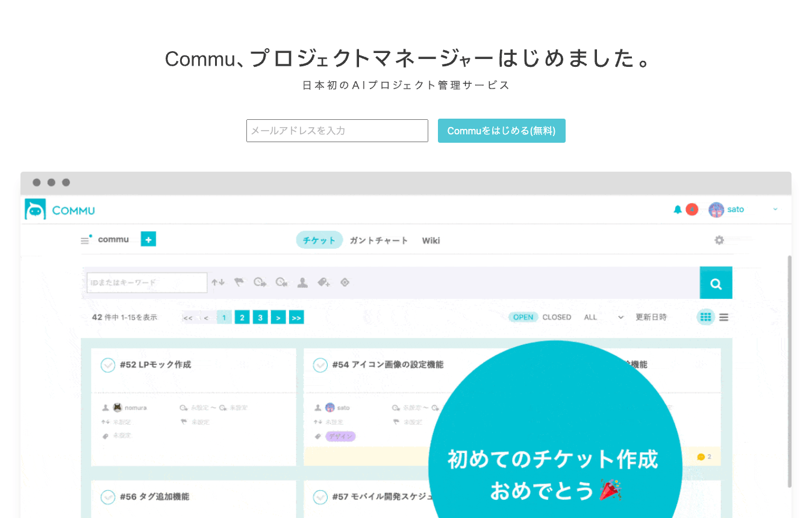Check off ticket #54 アイコン画像の設定機能
The image size is (812, 518).
tap(320, 365)
